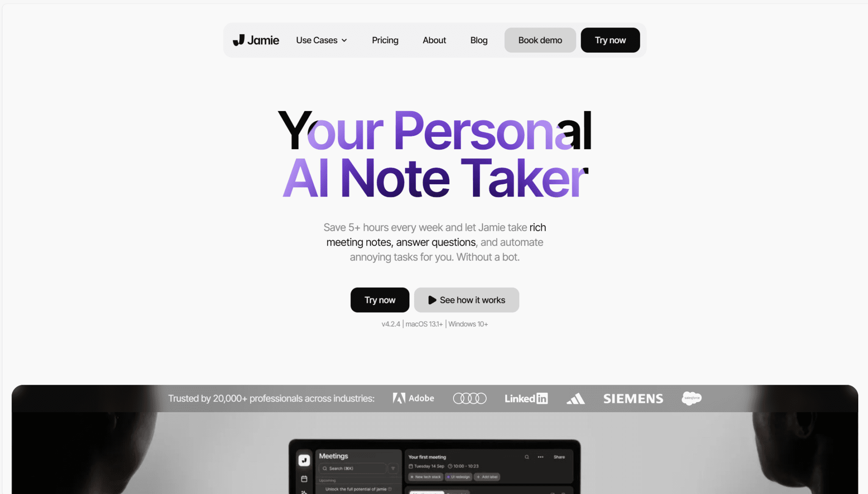Click the Try now top navigation button
This screenshot has height=494, width=868.
tap(609, 40)
